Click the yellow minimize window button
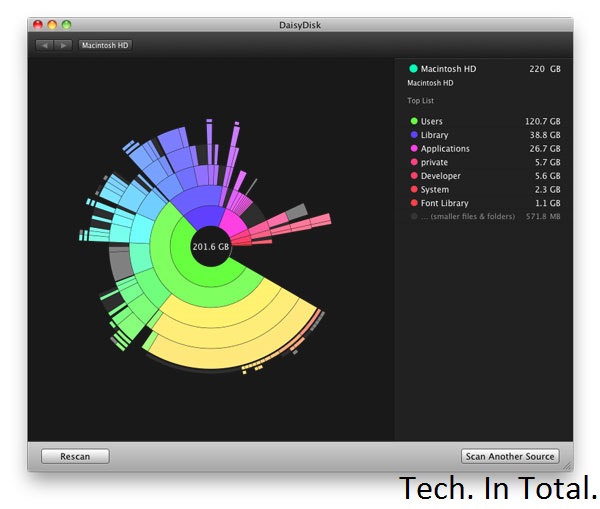This screenshot has width=600, height=509. pyautogui.click(x=52, y=25)
